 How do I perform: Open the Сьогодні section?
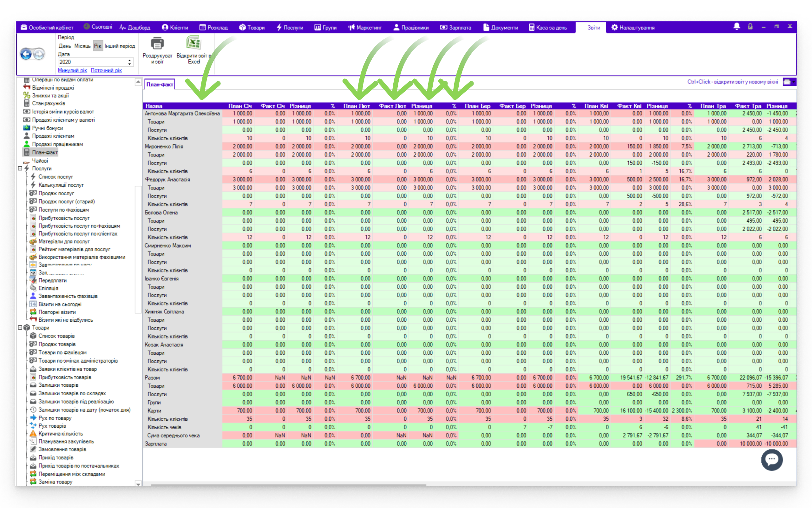pyautogui.click(x=98, y=27)
